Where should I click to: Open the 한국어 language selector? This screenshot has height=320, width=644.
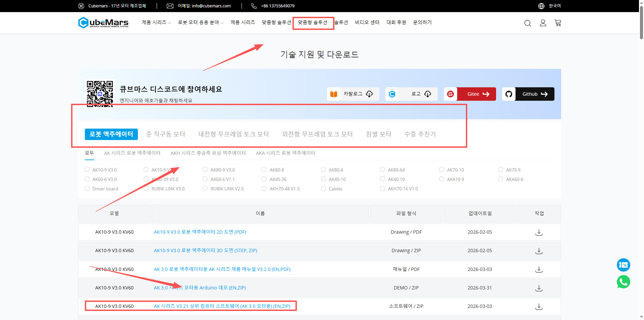(554, 6)
